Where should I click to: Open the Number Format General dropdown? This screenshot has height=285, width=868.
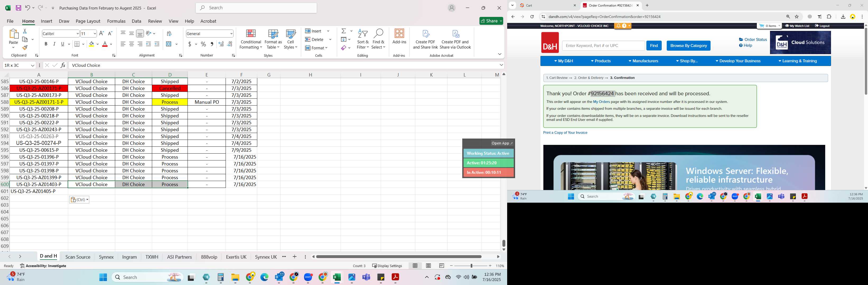[231, 34]
